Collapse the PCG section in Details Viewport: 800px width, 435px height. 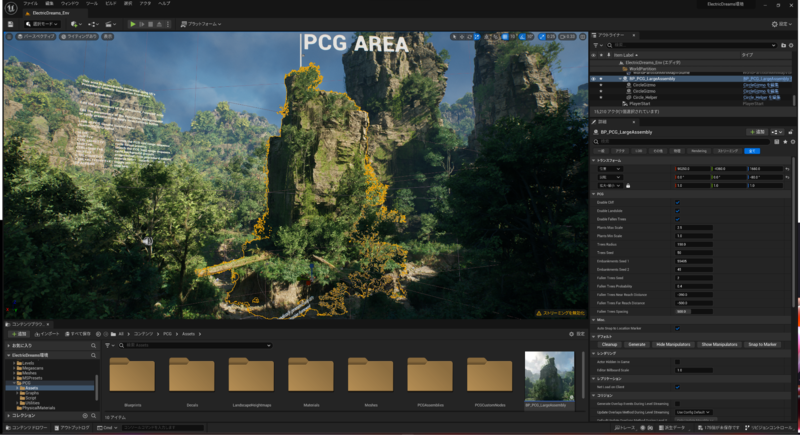click(594, 194)
